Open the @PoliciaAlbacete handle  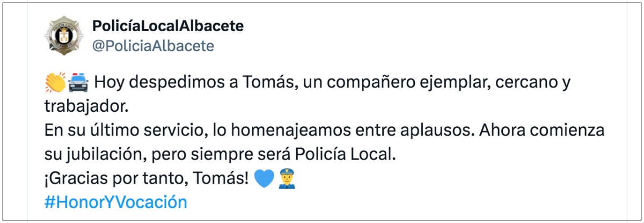pyautogui.click(x=153, y=46)
